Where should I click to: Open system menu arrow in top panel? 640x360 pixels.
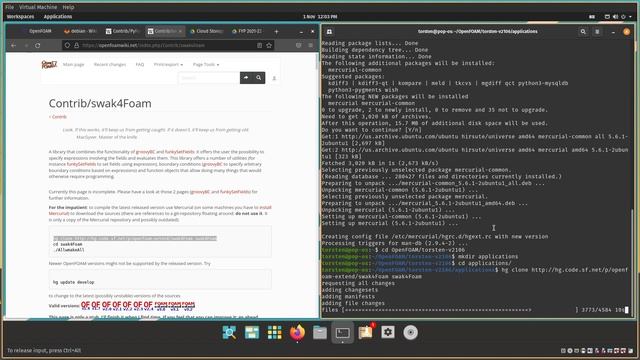click(x=631, y=17)
